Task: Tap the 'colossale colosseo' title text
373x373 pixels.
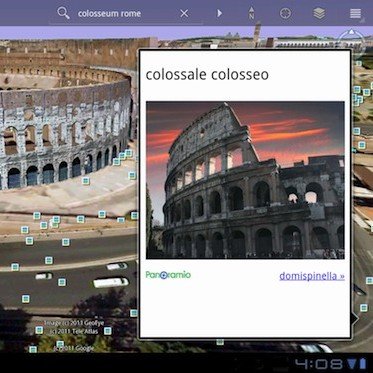Action: (207, 74)
